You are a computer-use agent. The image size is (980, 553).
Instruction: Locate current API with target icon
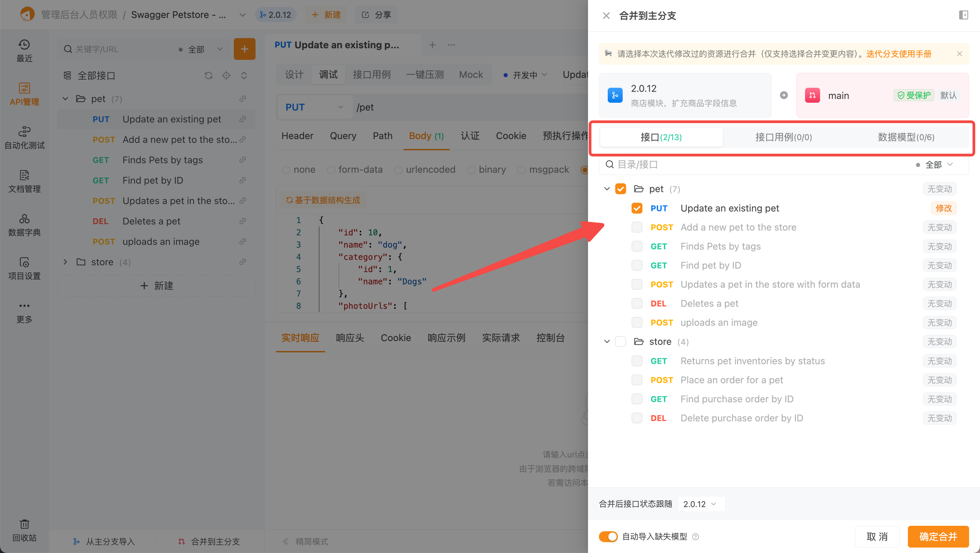click(x=226, y=75)
